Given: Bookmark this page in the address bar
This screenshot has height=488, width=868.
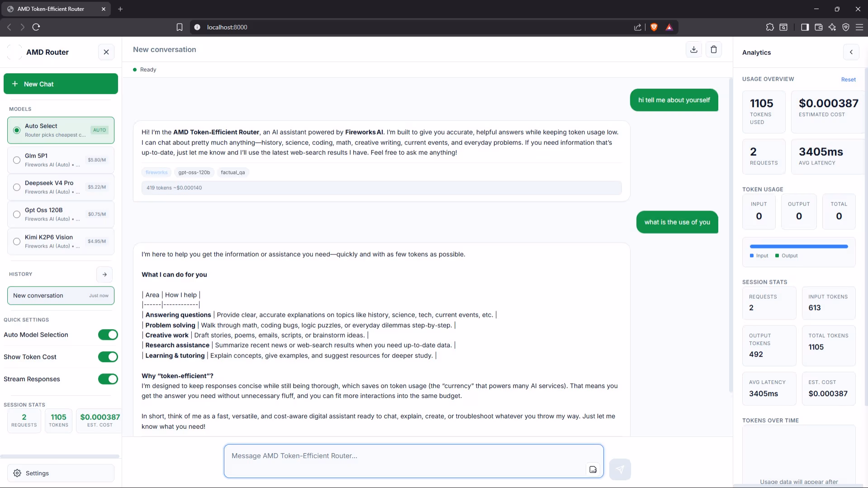Looking at the screenshot, I should (180, 27).
